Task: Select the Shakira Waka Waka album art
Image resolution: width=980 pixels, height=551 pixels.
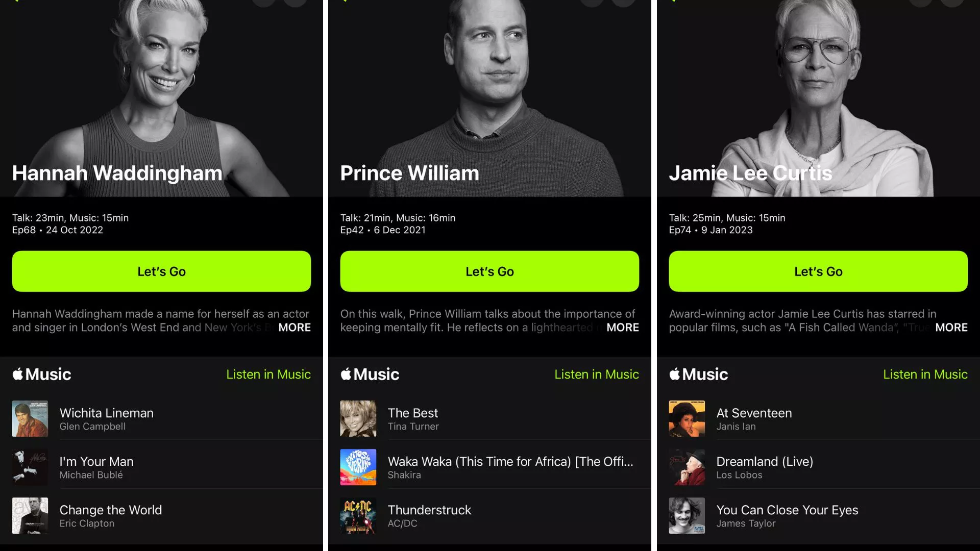Action: (358, 467)
